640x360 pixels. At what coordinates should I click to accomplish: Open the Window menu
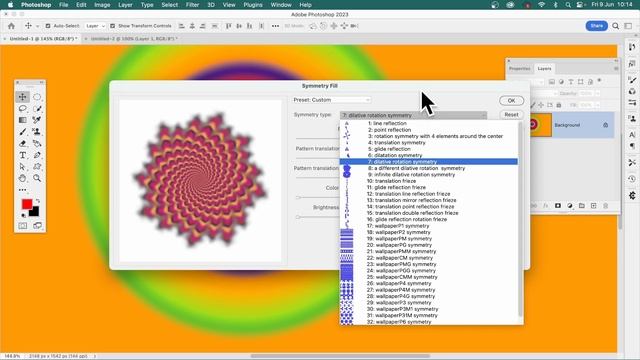click(x=281, y=5)
